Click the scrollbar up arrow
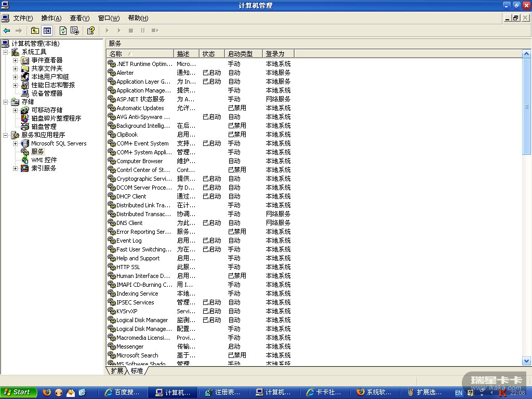Viewport: 532px width, 399px height. tap(526, 54)
